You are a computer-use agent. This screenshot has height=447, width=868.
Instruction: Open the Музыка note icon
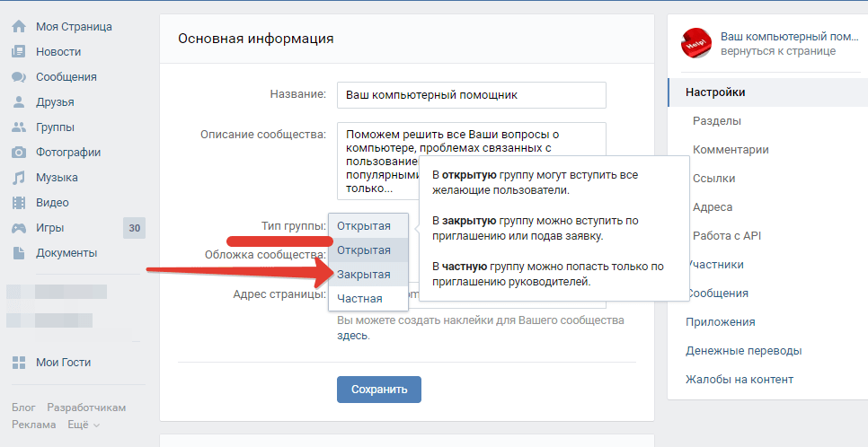[18, 178]
